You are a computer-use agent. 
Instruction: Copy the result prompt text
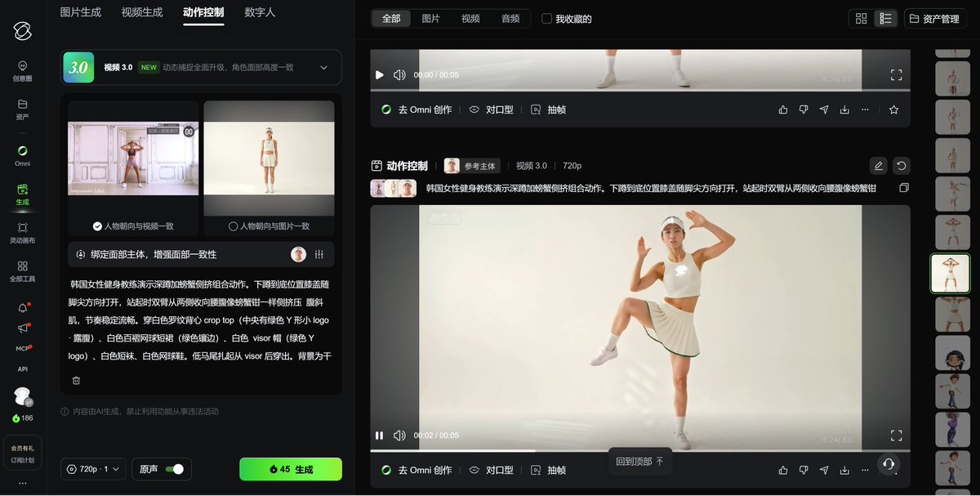(x=903, y=188)
